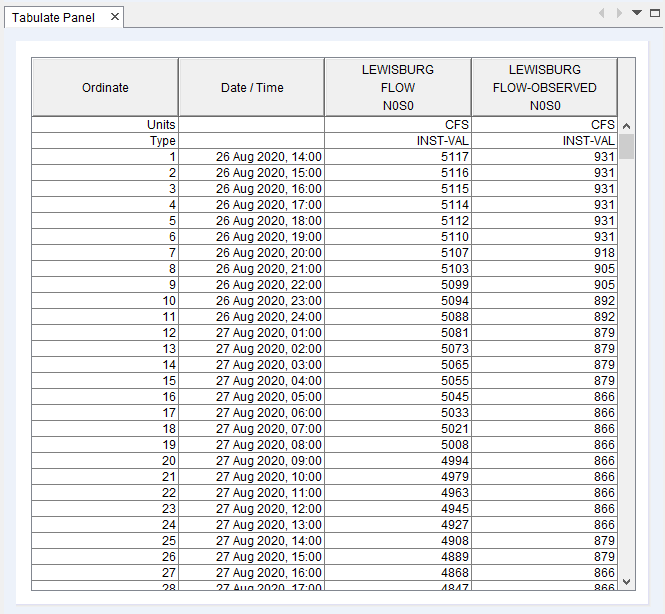Screen dimensions: 665x614
Task: Click the Ordinate column header
Action: (105, 87)
